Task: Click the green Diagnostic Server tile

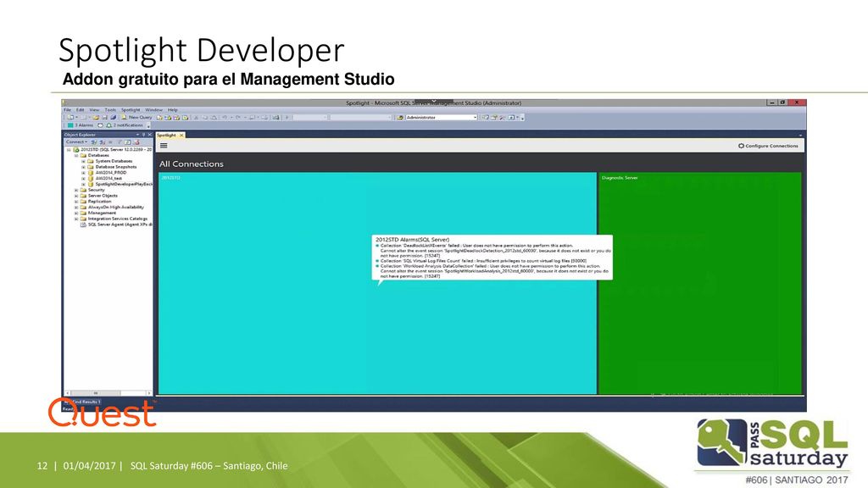Action: 700,283
